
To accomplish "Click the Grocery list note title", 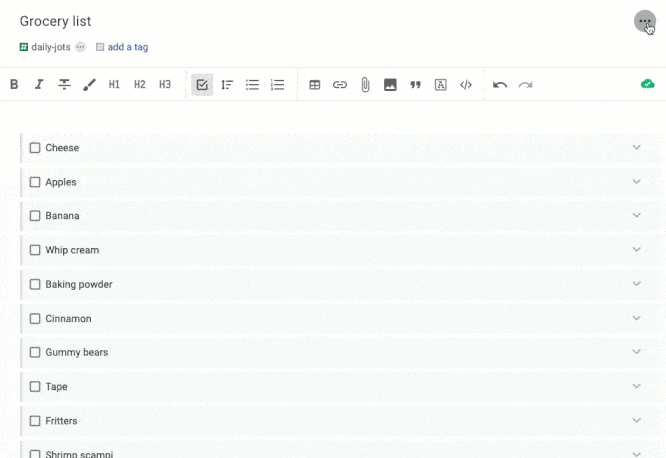I will 55,21.
